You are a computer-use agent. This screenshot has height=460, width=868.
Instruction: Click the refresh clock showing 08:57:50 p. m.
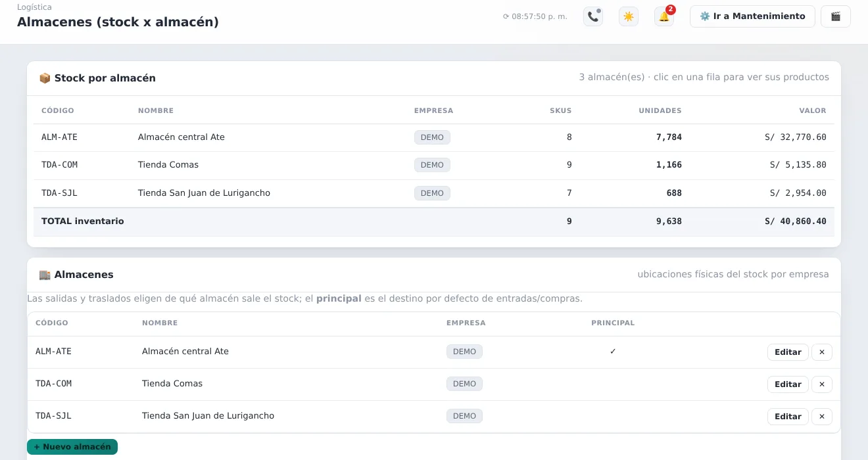(535, 16)
